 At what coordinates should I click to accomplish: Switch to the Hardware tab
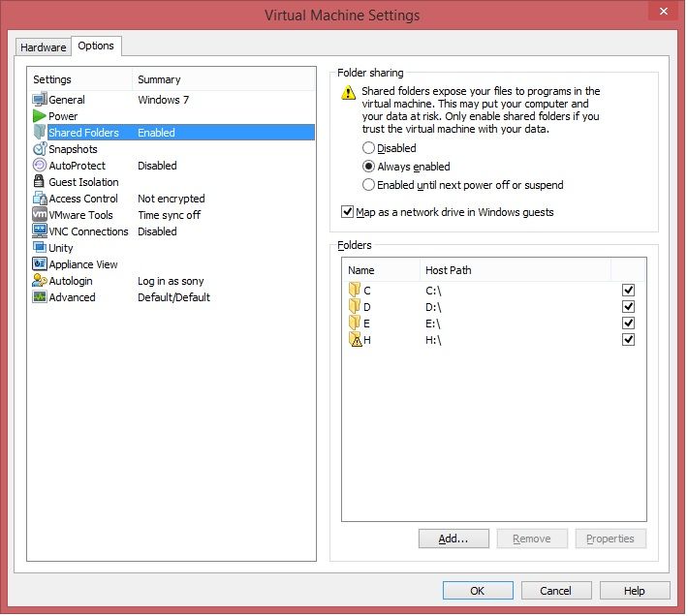[x=44, y=46]
